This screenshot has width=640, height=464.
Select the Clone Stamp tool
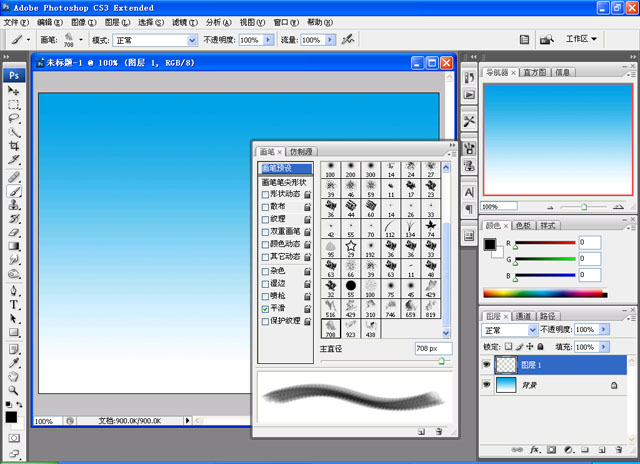[14, 205]
